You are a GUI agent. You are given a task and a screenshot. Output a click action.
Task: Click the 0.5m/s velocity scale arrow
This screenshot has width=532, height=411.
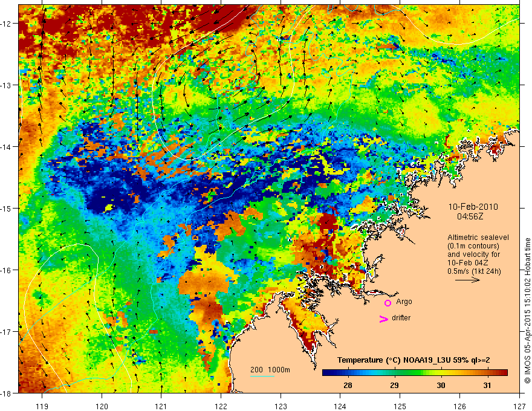click(467, 280)
